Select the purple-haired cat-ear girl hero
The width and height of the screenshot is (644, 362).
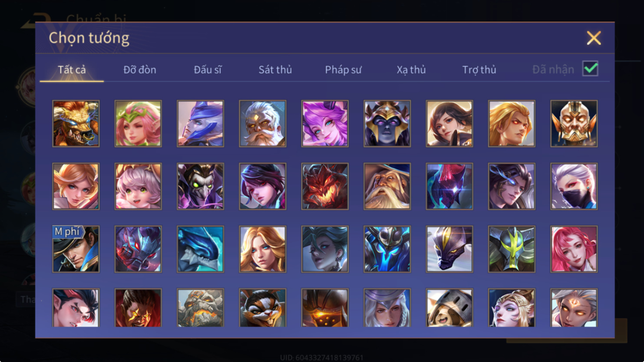[x=325, y=124]
